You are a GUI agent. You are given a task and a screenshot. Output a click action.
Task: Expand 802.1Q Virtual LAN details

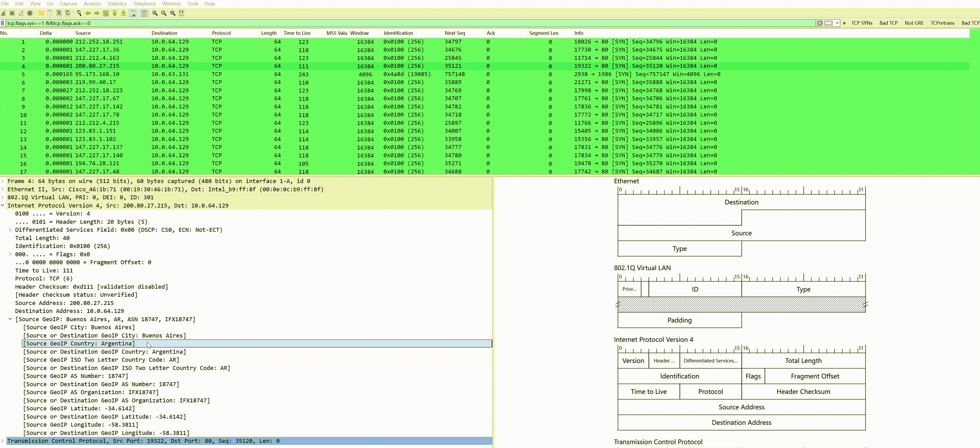pos(3,197)
